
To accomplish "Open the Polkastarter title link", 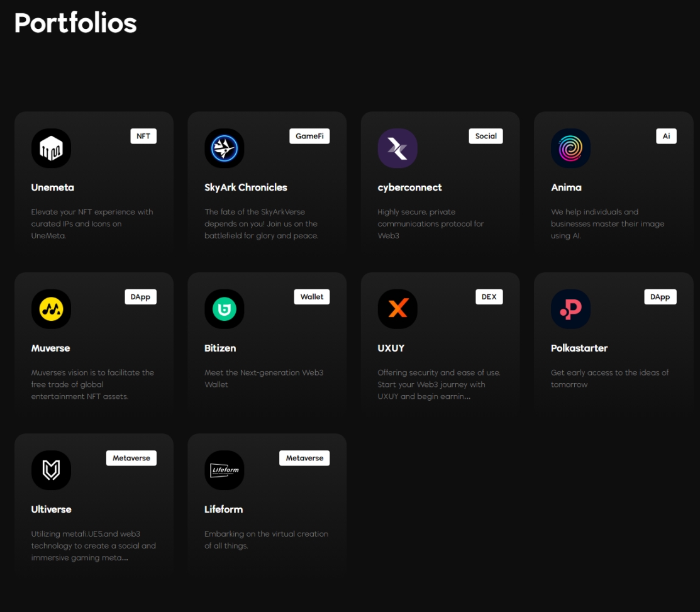I will [579, 348].
